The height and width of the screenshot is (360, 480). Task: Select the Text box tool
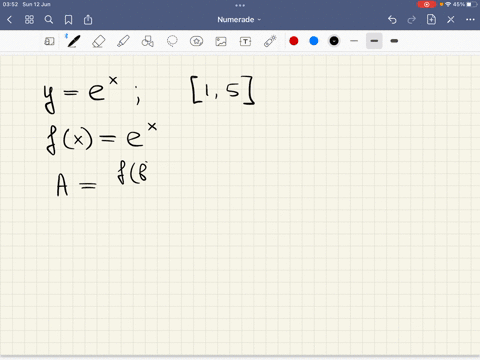pyautogui.click(x=245, y=41)
